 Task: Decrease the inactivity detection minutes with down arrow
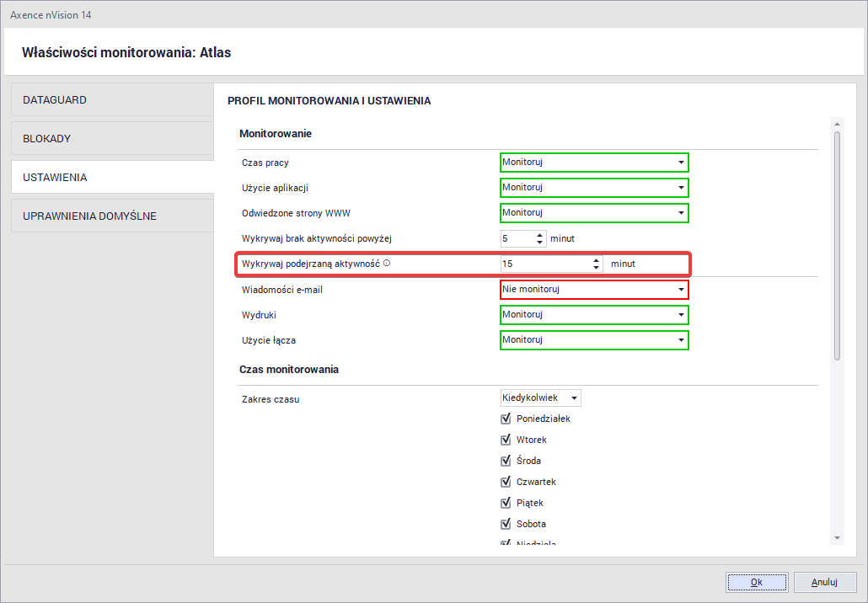point(540,243)
